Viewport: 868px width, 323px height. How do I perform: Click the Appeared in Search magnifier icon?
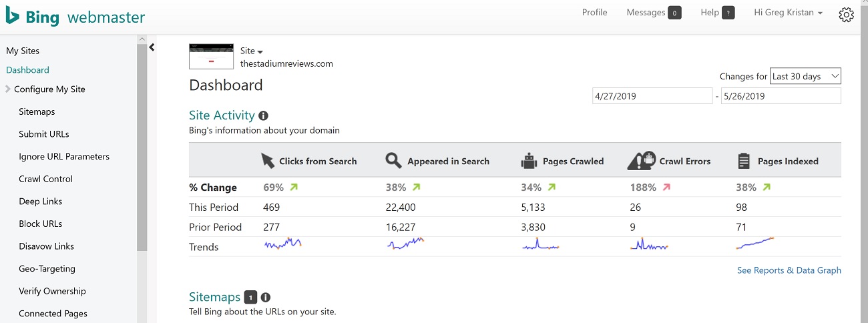[x=394, y=161]
